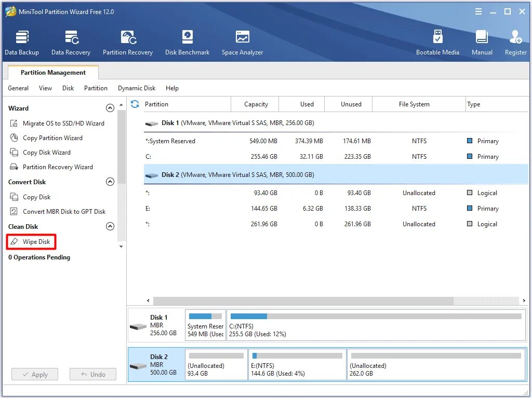The image size is (532, 398).
Task: Open the View menu
Action: click(x=46, y=88)
